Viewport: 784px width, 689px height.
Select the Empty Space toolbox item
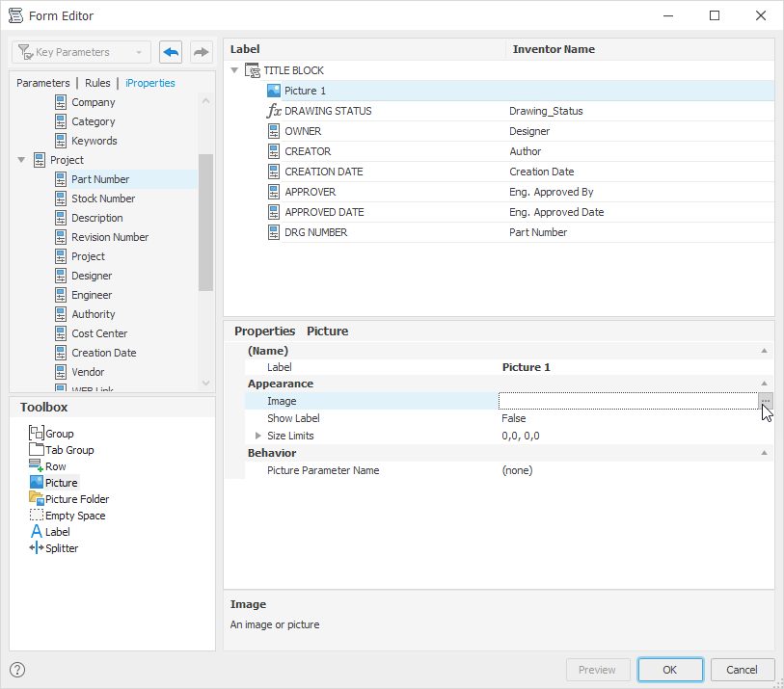click(x=68, y=516)
